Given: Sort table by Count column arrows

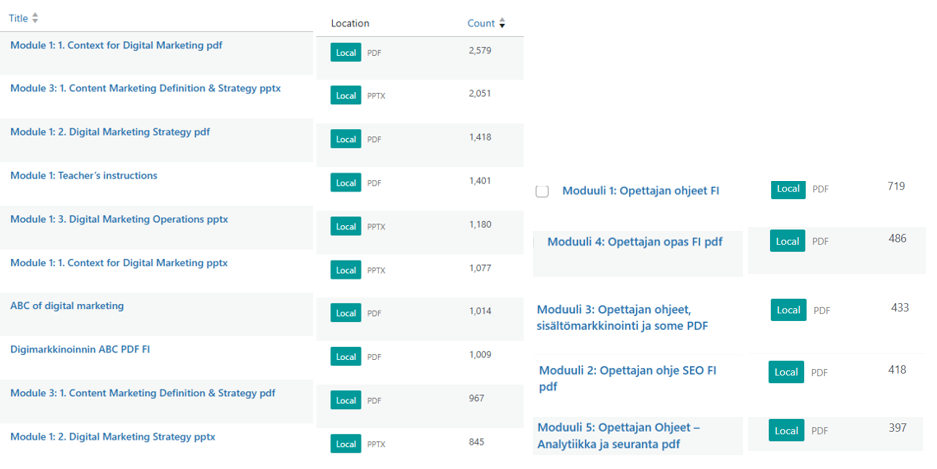Looking at the screenshot, I should point(502,23).
